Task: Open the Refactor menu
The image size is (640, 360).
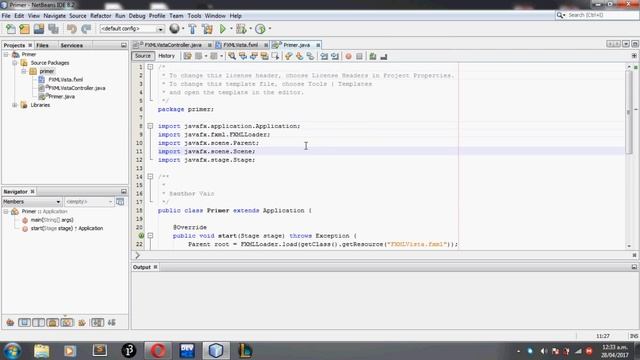Action: (x=101, y=16)
